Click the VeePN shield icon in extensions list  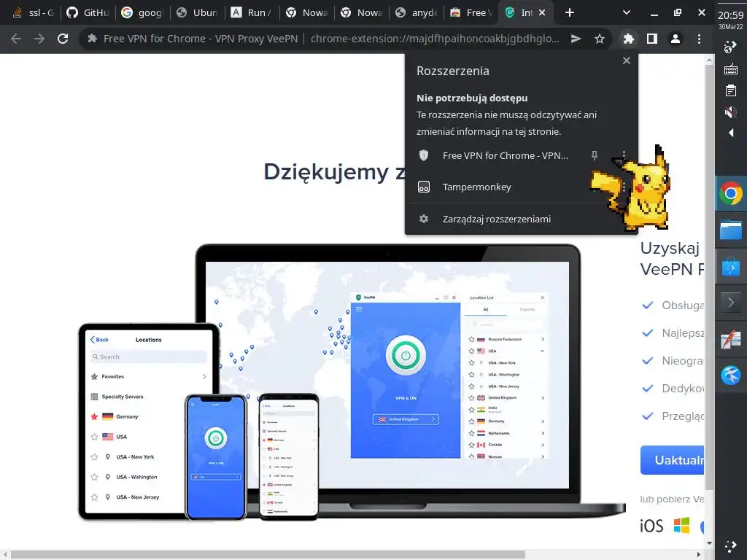click(x=424, y=155)
